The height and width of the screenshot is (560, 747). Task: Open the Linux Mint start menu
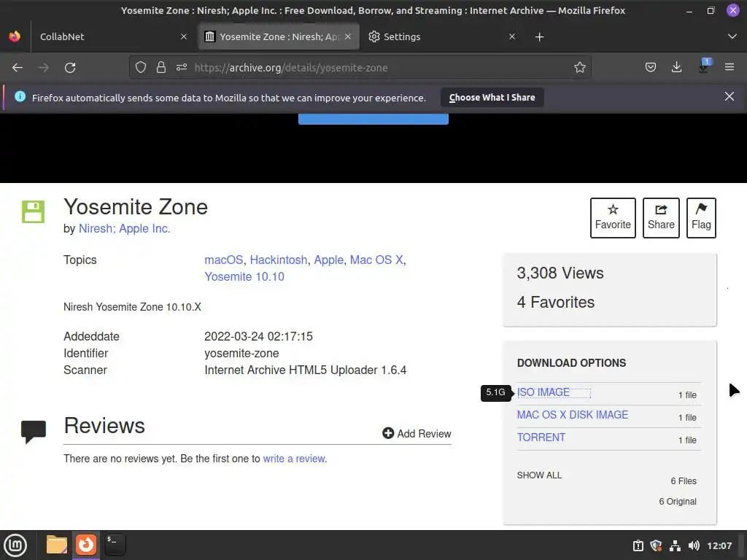click(15, 545)
